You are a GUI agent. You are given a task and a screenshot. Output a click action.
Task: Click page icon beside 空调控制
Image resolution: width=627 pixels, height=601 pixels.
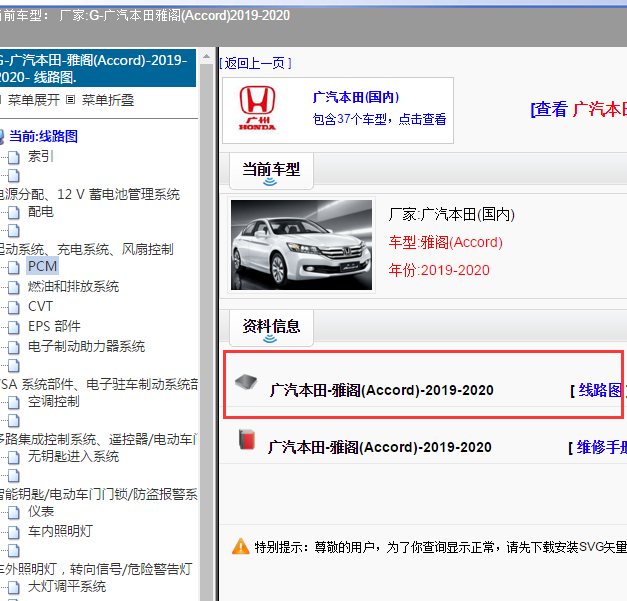[x=14, y=403]
